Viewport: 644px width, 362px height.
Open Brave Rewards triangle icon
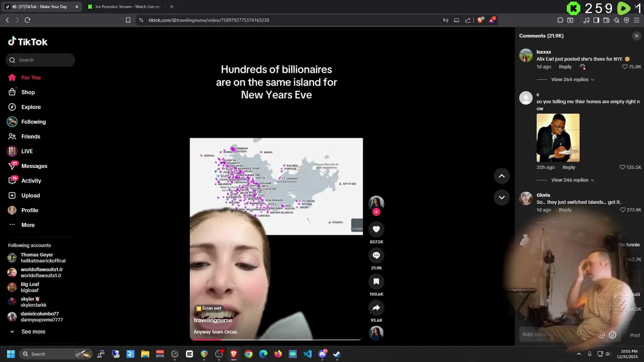pos(493,20)
